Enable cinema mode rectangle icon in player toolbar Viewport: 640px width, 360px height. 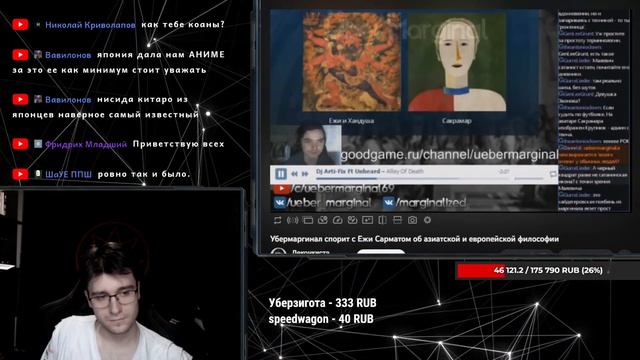pyautogui.click(x=308, y=220)
